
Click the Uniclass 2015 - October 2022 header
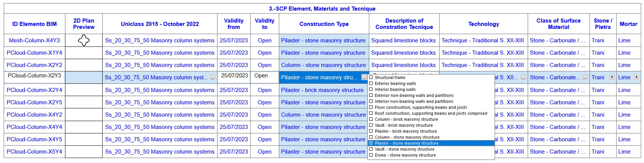click(x=160, y=24)
